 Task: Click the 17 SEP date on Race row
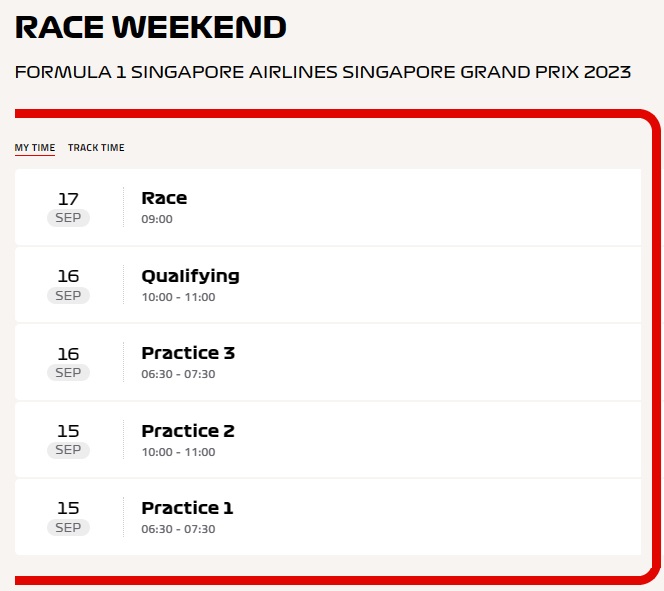click(68, 199)
